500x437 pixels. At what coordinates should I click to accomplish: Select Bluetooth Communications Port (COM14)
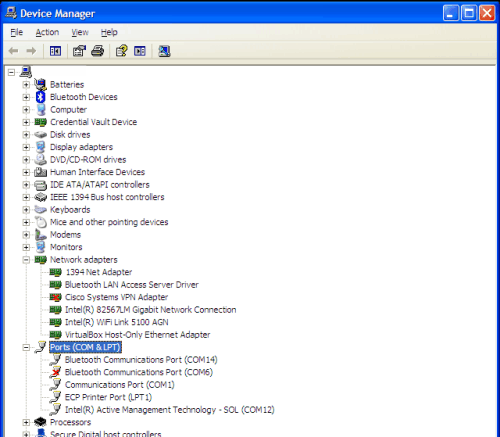141,360
